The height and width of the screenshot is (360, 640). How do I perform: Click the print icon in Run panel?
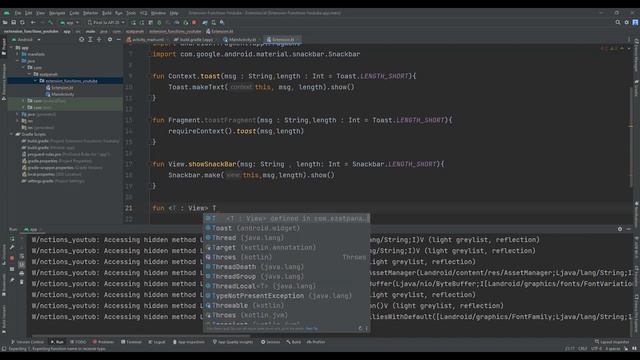(x=22, y=273)
